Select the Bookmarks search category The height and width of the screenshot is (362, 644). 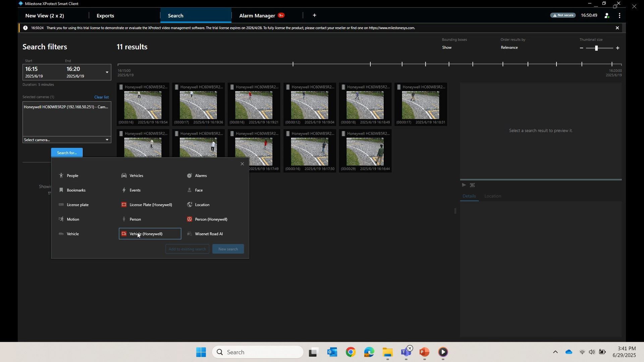pyautogui.click(x=72, y=190)
